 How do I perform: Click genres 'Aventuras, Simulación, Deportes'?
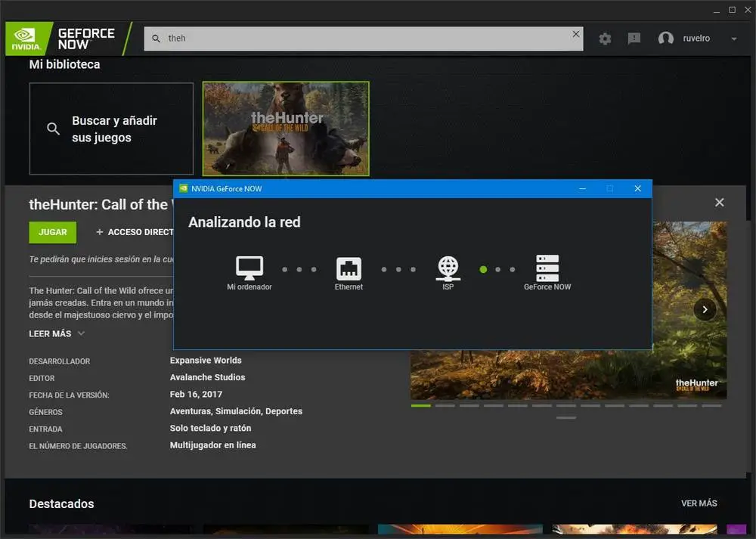(x=236, y=411)
